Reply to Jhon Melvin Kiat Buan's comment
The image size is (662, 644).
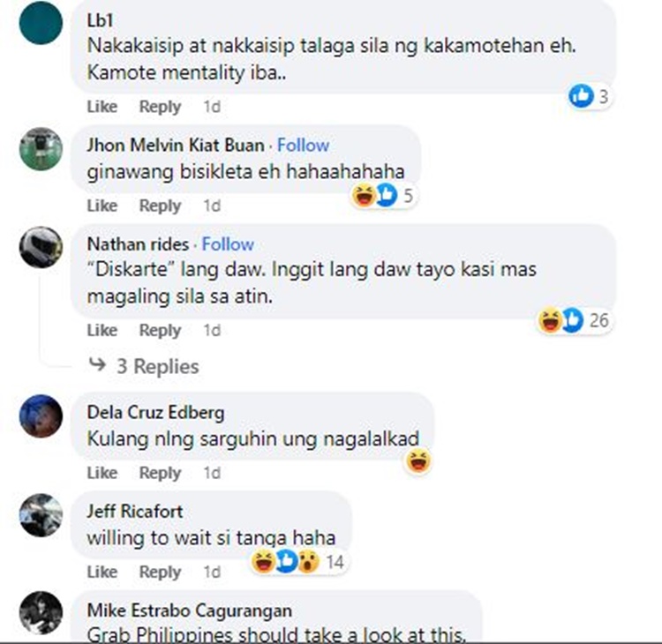[x=160, y=206]
